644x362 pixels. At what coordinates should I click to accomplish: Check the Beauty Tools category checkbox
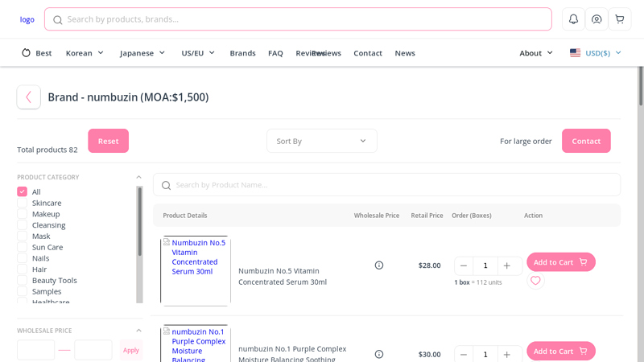pyautogui.click(x=23, y=280)
